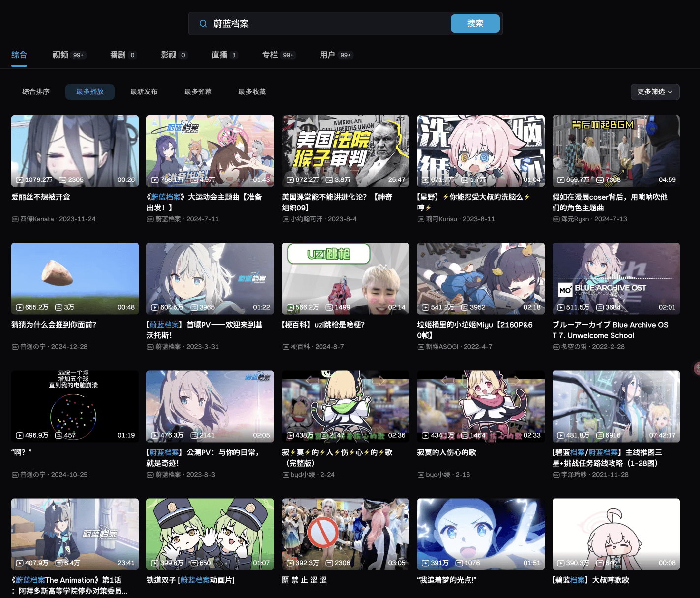
Task: Open uploader 四條Kanata profile
Action: coord(37,219)
